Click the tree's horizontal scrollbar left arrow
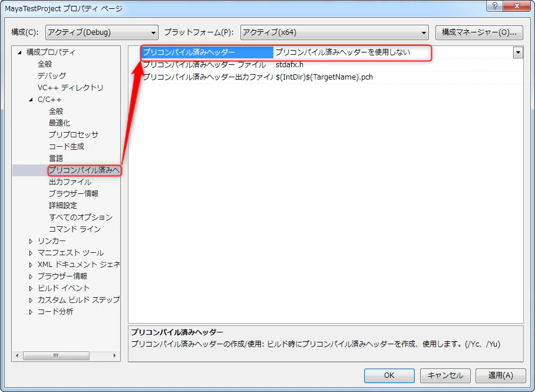This screenshot has width=535, height=392. tap(17, 355)
